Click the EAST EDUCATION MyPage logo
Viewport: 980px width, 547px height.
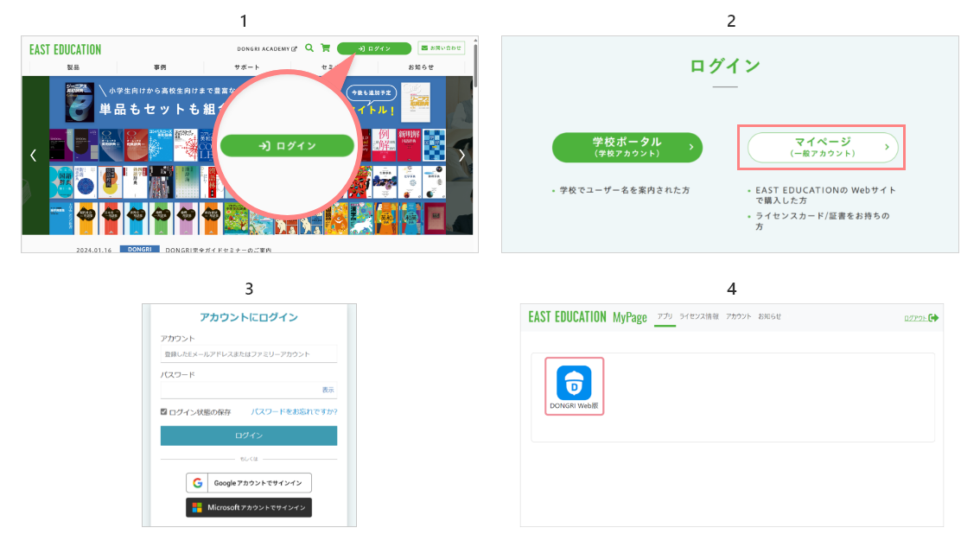tap(588, 317)
